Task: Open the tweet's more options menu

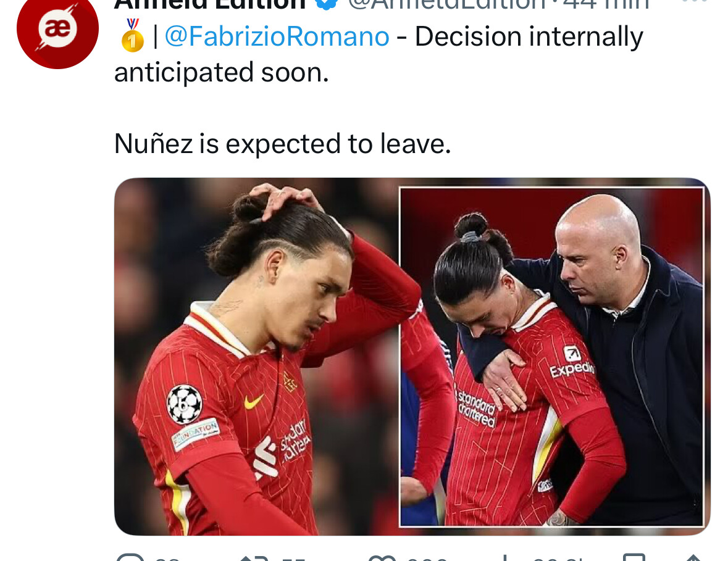Action: [695, 1]
